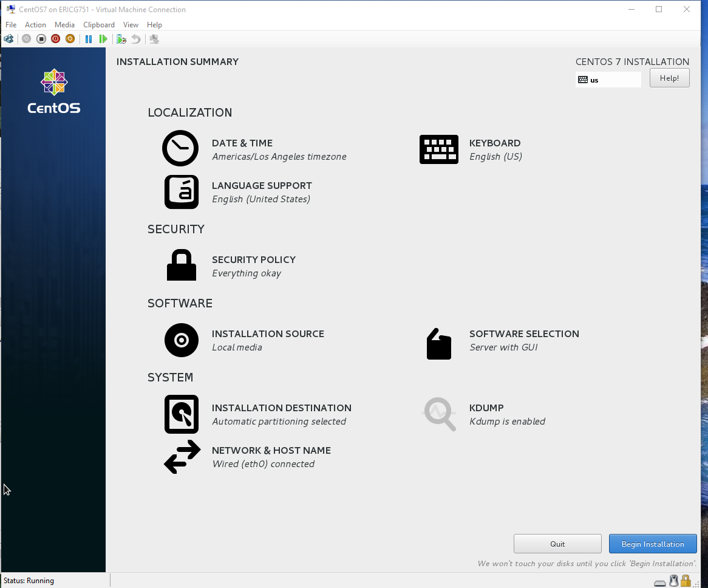Open Security Policy padlock icon
708x588 pixels.
coord(182,265)
